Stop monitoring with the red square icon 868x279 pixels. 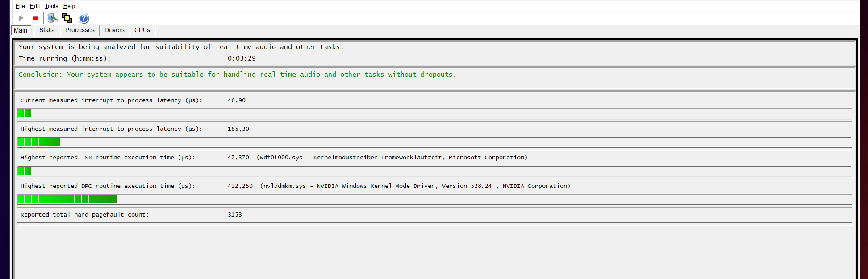(x=35, y=18)
